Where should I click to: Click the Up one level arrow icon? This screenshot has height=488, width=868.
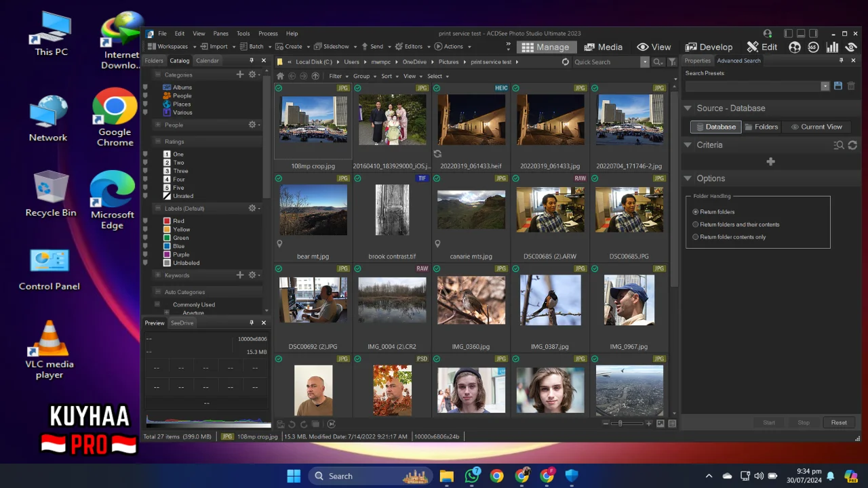pyautogui.click(x=315, y=76)
